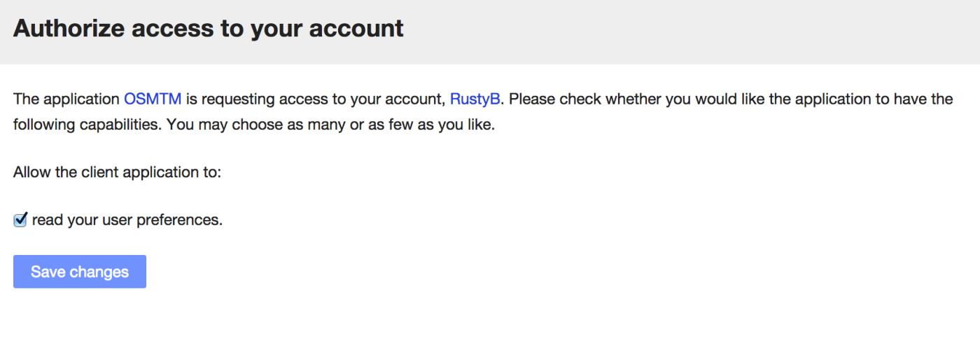
Task: Submit the authorization with Save changes
Action: pos(80,272)
